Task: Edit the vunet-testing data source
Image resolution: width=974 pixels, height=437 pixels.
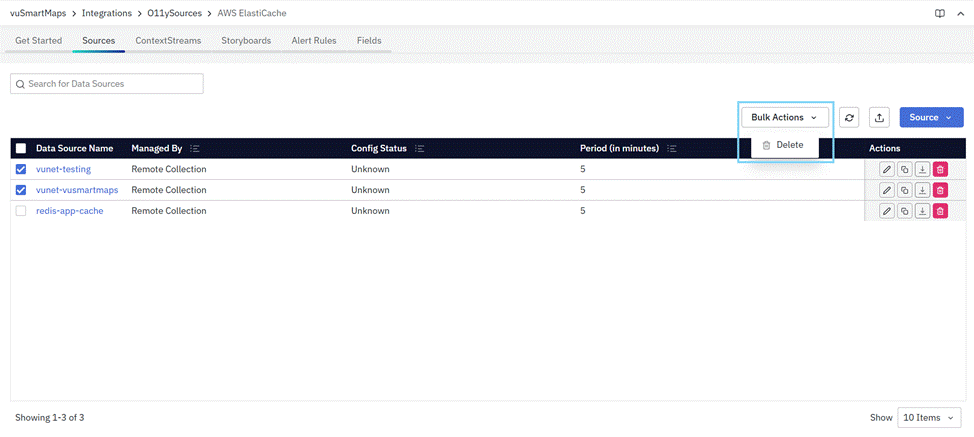Action: pos(887,169)
